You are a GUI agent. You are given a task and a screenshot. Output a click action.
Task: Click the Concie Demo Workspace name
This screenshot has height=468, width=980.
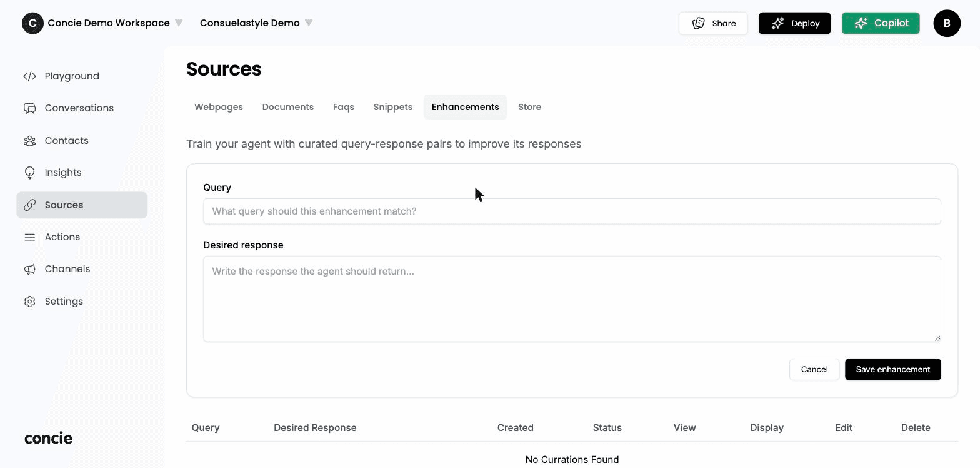pos(109,23)
